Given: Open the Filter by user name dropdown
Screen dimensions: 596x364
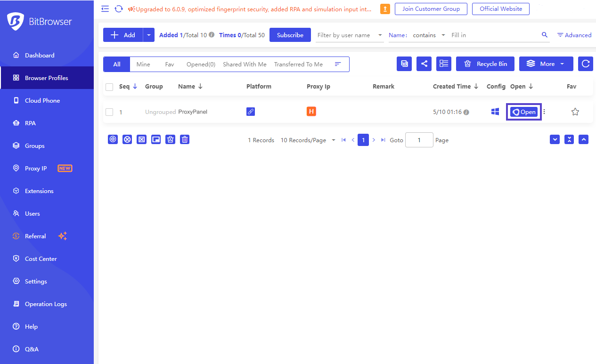Looking at the screenshot, I should pyautogui.click(x=349, y=35).
